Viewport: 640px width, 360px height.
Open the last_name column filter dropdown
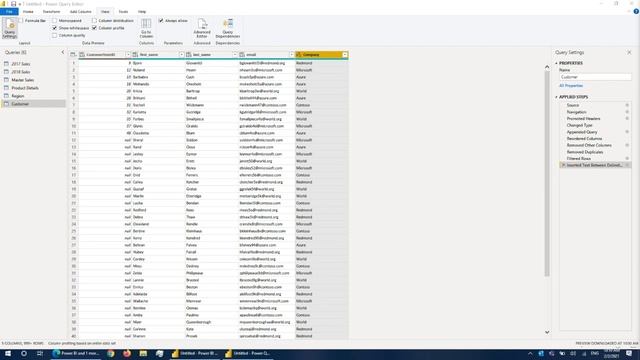235,55
